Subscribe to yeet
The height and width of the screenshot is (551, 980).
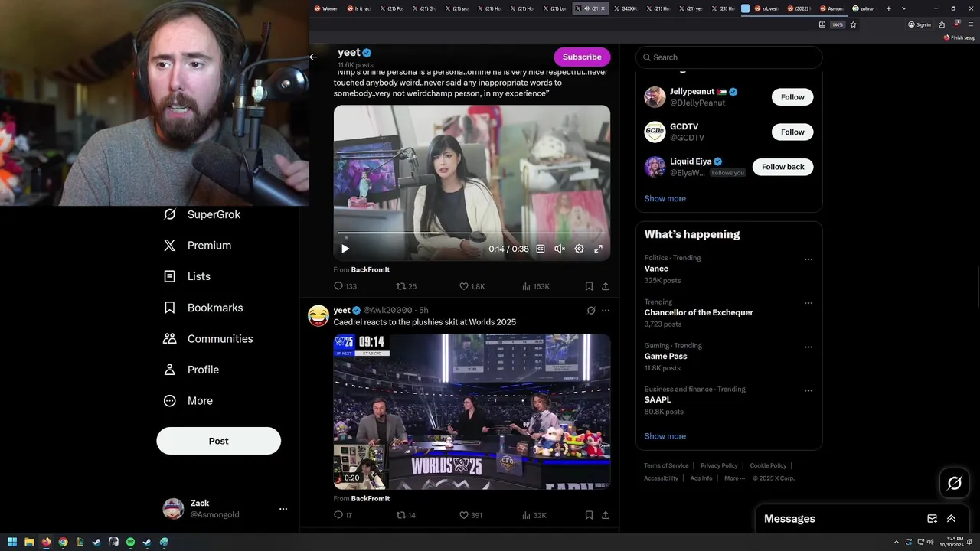tap(582, 57)
